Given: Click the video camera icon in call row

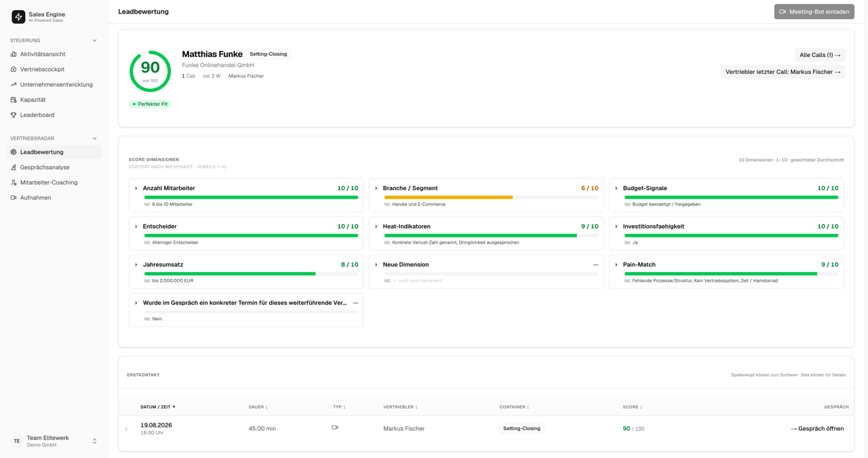Looking at the screenshot, I should (335, 427).
